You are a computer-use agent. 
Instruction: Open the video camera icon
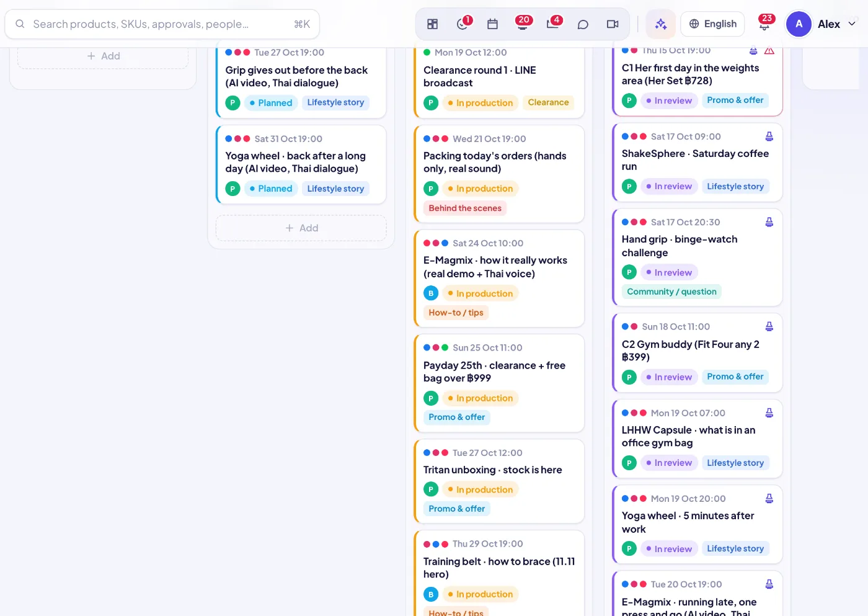(613, 24)
